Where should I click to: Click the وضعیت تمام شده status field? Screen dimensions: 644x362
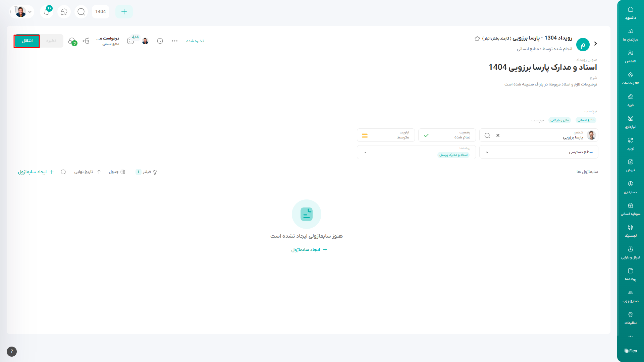[446, 135]
